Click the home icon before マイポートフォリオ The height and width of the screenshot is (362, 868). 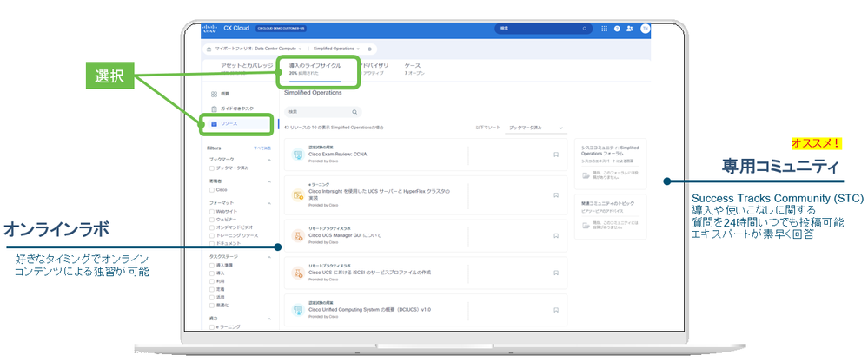point(209,49)
